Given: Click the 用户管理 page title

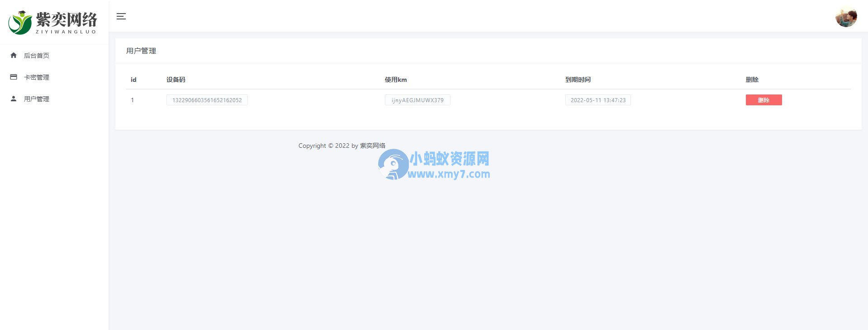Looking at the screenshot, I should pyautogui.click(x=141, y=51).
